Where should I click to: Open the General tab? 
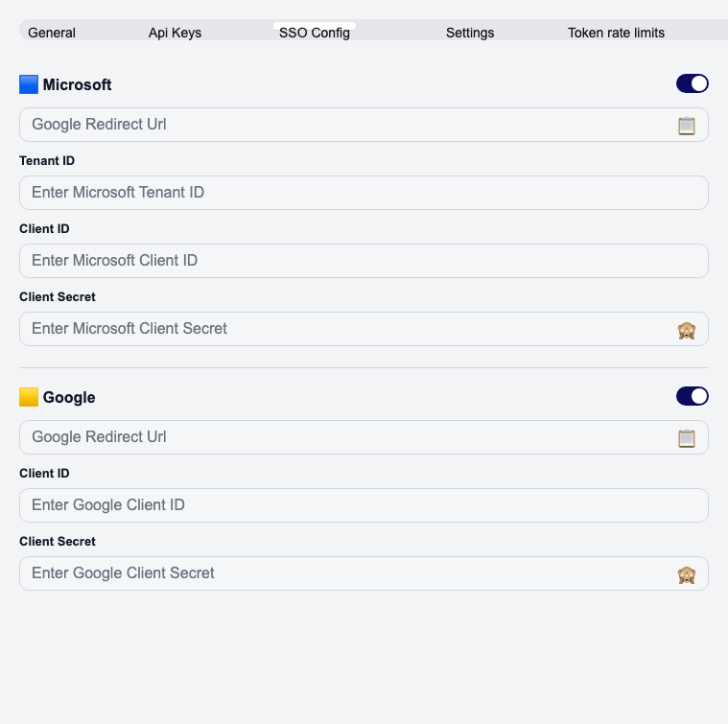pyautogui.click(x=52, y=33)
